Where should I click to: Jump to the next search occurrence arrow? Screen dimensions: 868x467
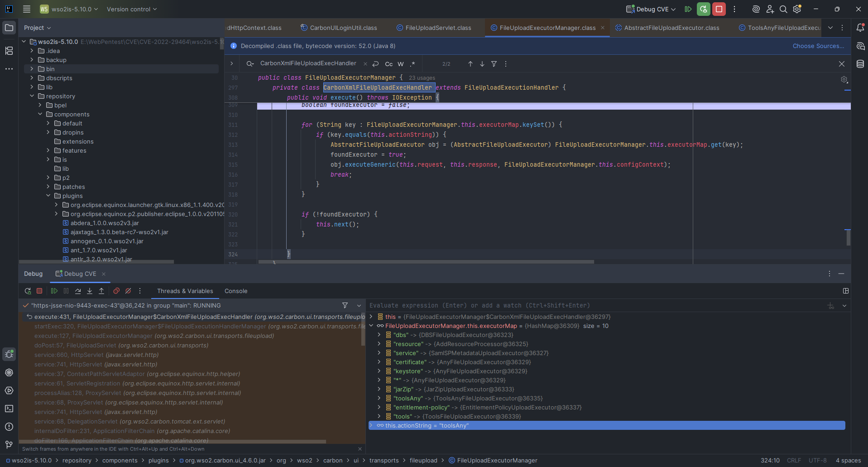click(482, 64)
